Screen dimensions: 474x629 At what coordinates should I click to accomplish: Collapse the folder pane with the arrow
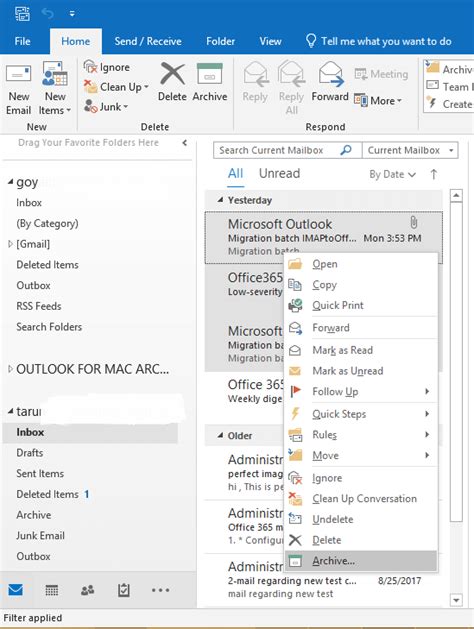coord(184,142)
